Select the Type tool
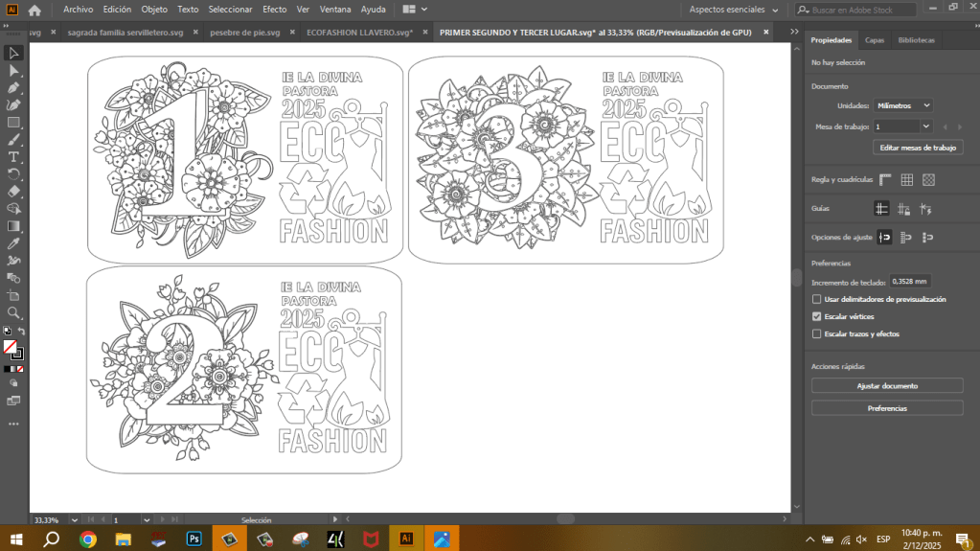Screen dimensions: 980x551 pos(13,157)
